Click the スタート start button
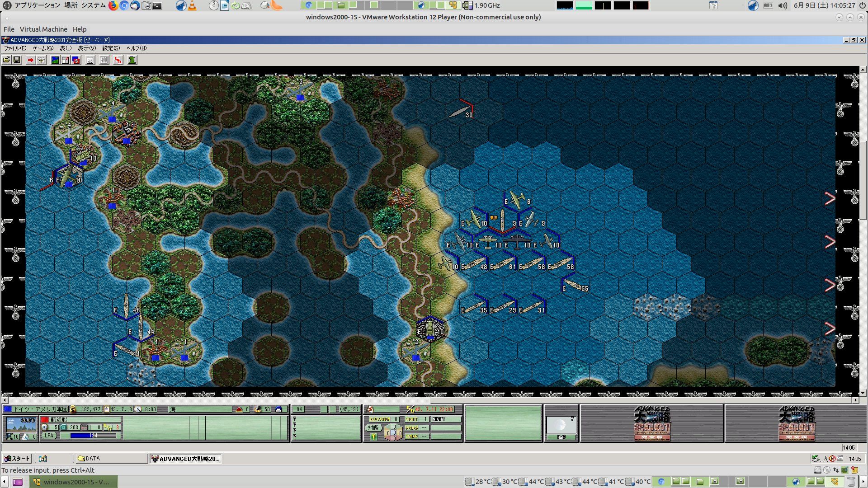The width and height of the screenshot is (868, 488). (17, 459)
